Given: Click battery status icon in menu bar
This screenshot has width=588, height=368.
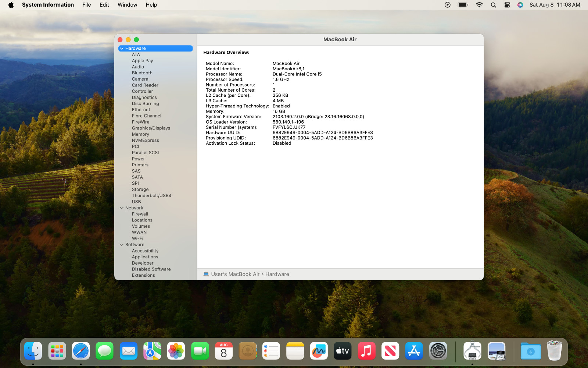Looking at the screenshot, I should click(463, 5).
